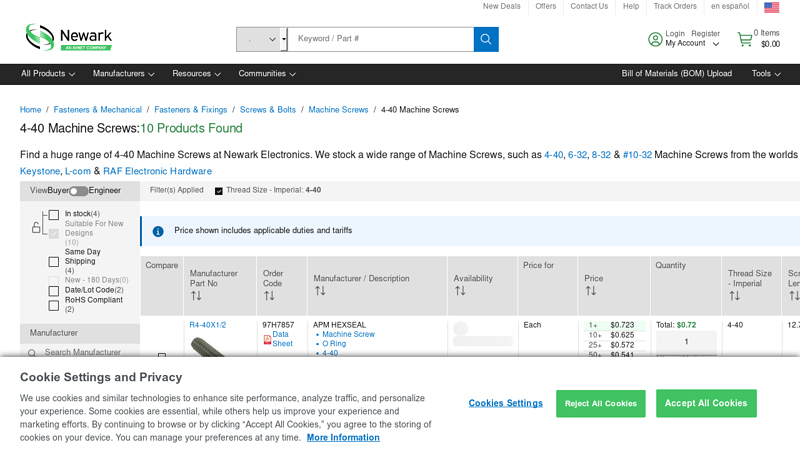Click the Search Manufacturer input field
The height and width of the screenshot is (450, 800).
(x=84, y=352)
